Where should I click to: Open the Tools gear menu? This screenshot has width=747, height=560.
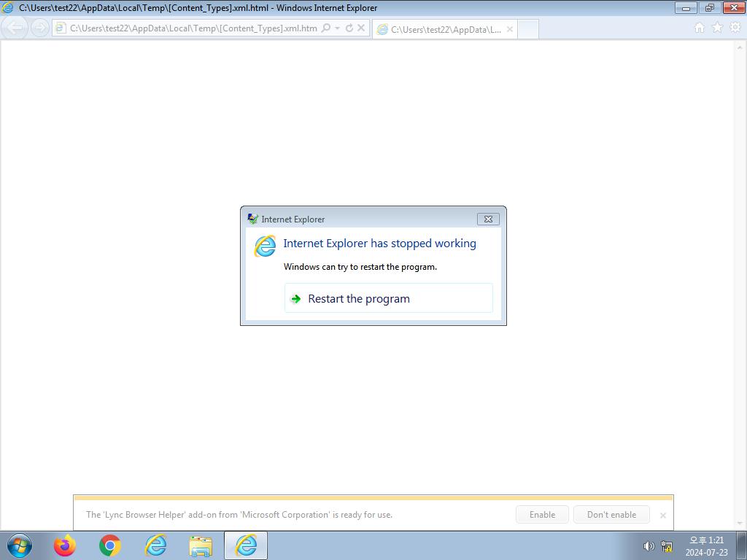point(735,28)
